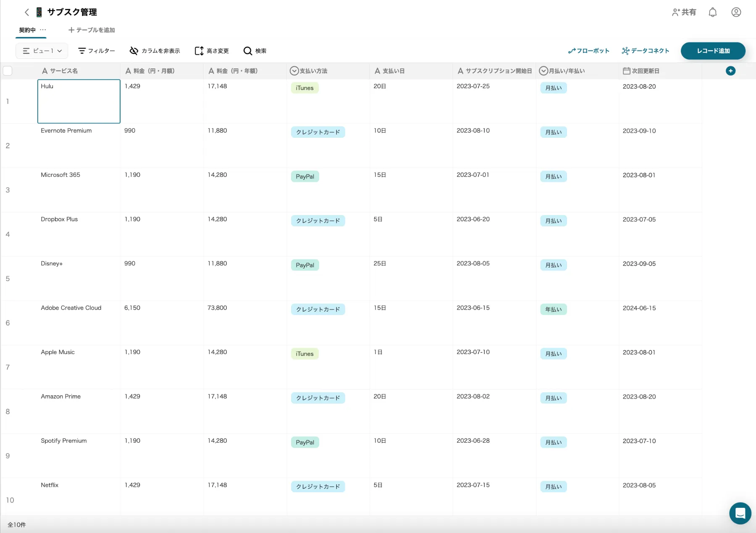Click the phone icon beside サブスク管理 title

point(39,12)
